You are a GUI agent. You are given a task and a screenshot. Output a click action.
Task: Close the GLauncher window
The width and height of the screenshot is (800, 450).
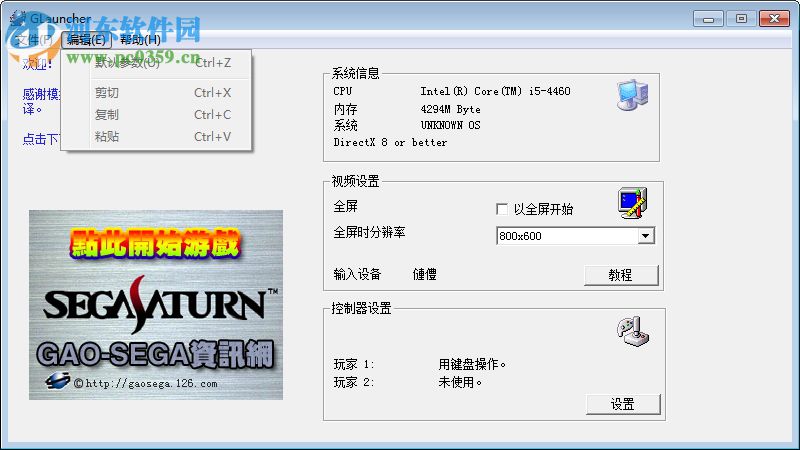click(x=774, y=19)
